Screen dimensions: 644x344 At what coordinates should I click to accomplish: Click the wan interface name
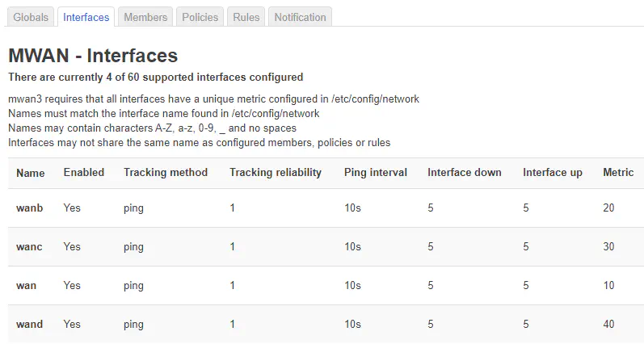pyautogui.click(x=27, y=285)
